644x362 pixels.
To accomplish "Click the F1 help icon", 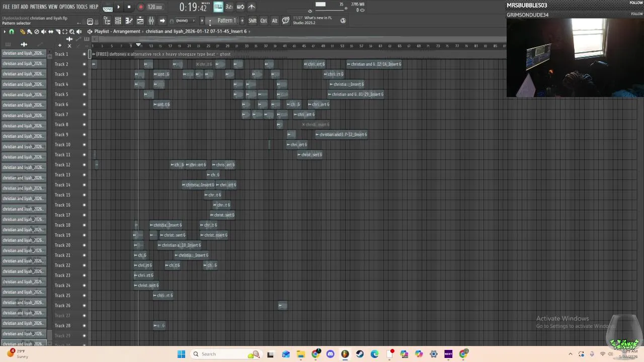I will [90, 21].
